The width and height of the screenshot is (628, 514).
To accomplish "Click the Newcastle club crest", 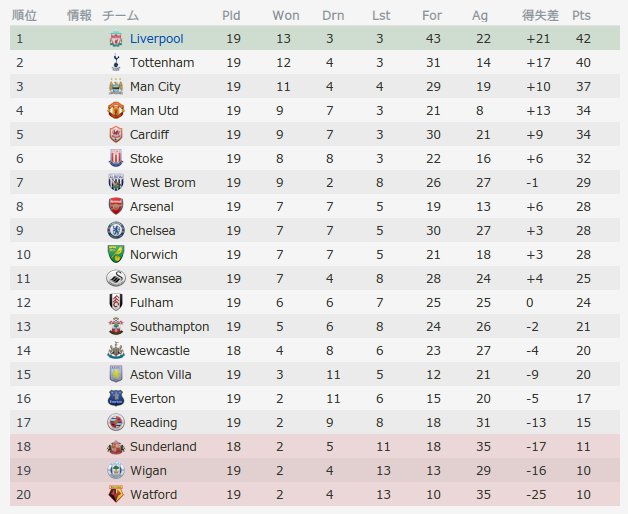I will tap(116, 350).
